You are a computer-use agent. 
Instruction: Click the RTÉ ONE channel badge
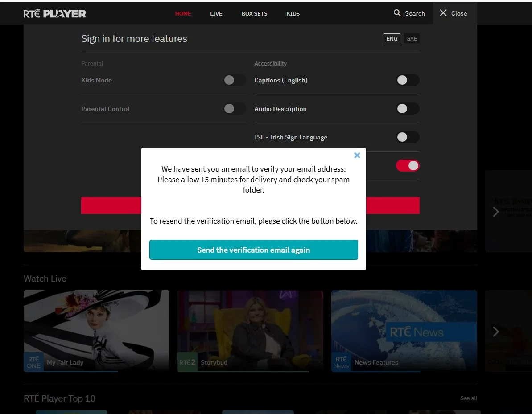[33, 362]
